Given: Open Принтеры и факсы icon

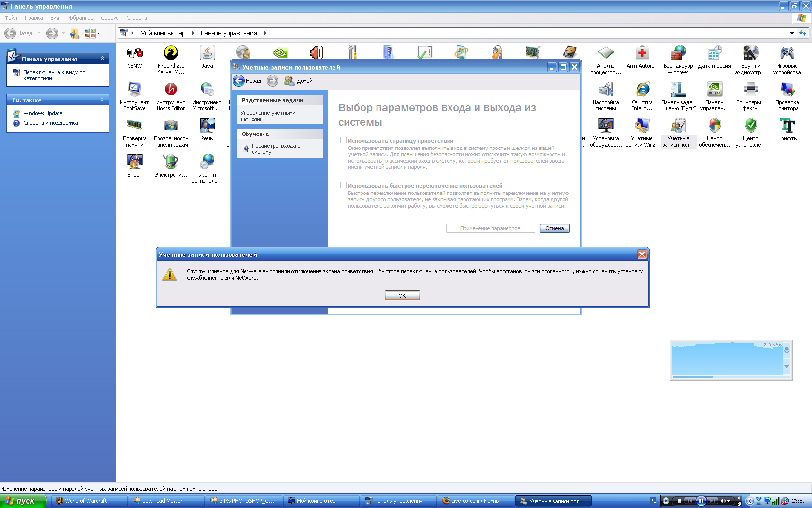Looking at the screenshot, I should point(751,90).
